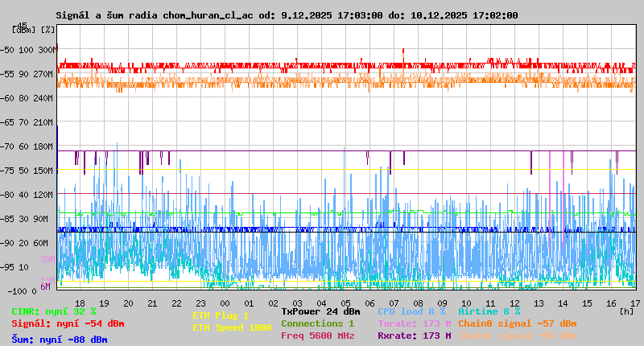The height and width of the screenshot is (346, 644).
Task: Click the red Signál legend label
Action: (68, 323)
